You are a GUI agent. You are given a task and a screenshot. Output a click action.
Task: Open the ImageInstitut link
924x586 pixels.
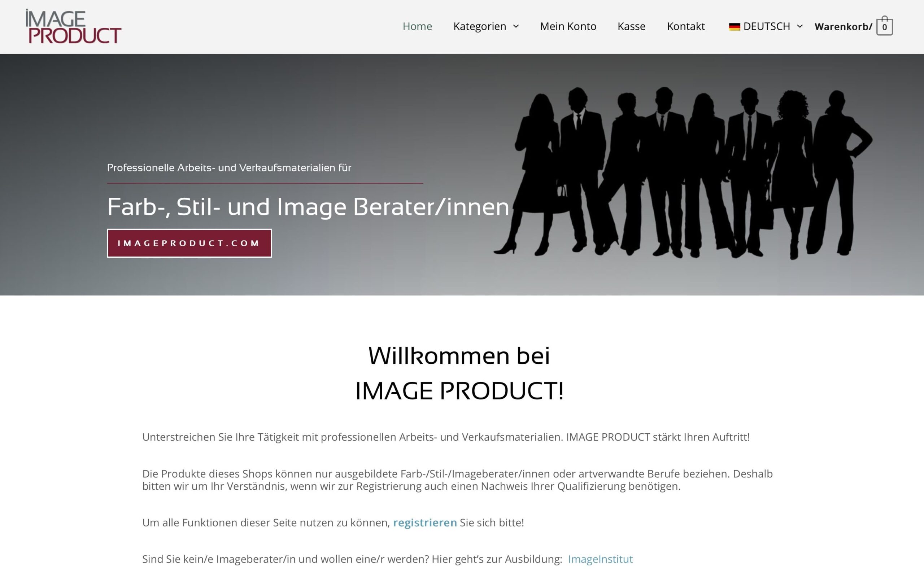600,559
